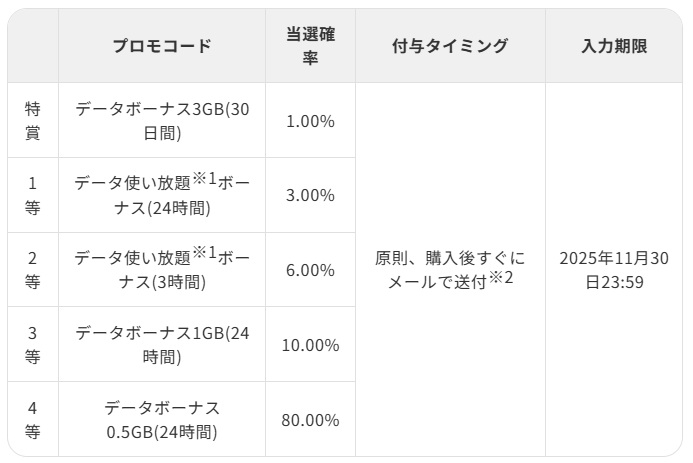Viewport: 693px width, 463px height.
Task: Select データ使い放題ボーナス(3時間) cell
Action: [x=162, y=270]
